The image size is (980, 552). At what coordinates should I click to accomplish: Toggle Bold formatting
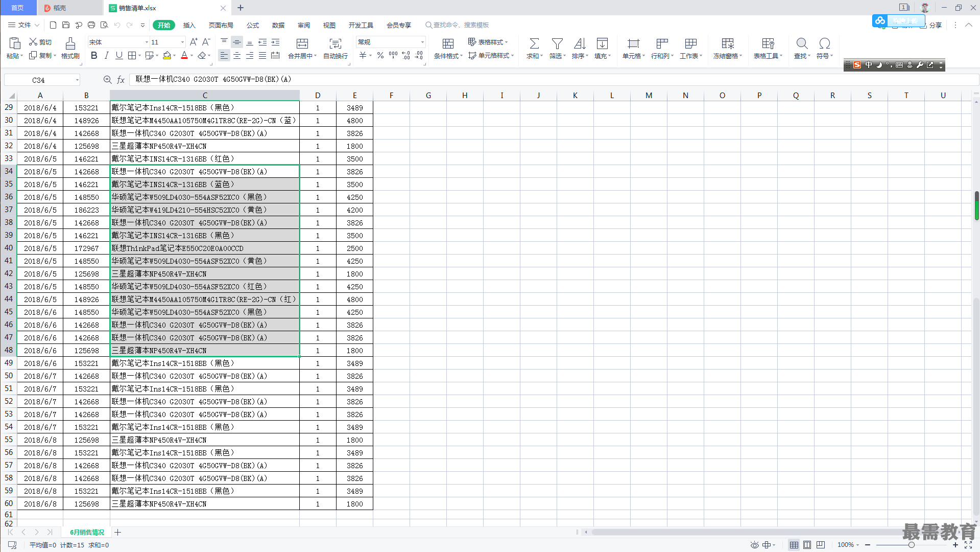94,55
